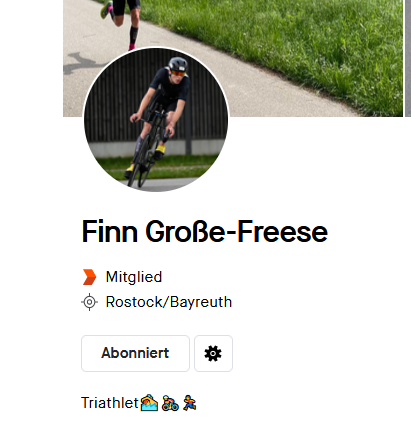The width and height of the screenshot is (411, 435).
Task: Open the circular cyclist profile picture
Action: click(x=156, y=120)
